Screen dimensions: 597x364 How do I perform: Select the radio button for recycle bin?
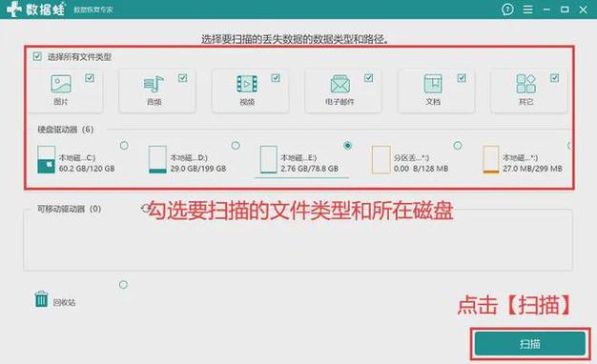click(x=123, y=285)
